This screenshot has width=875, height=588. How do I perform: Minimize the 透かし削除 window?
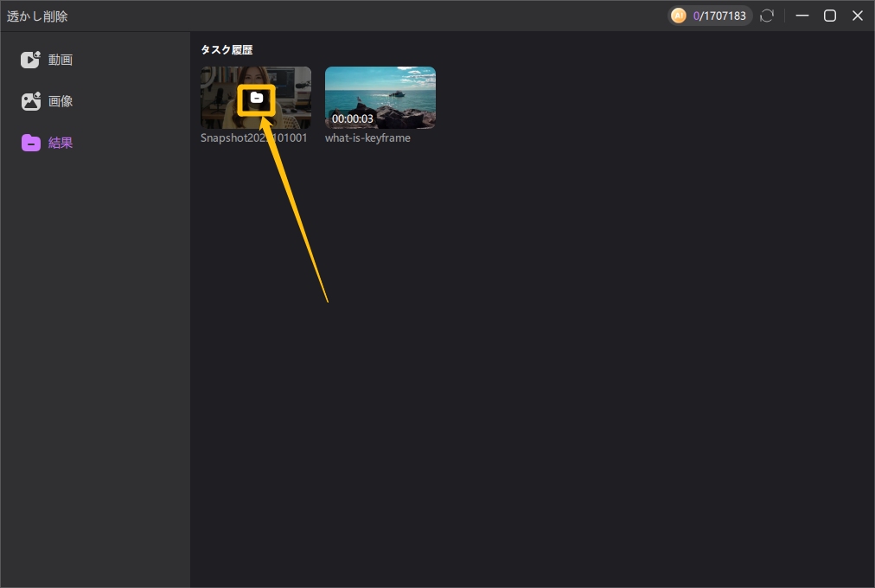[x=802, y=16]
